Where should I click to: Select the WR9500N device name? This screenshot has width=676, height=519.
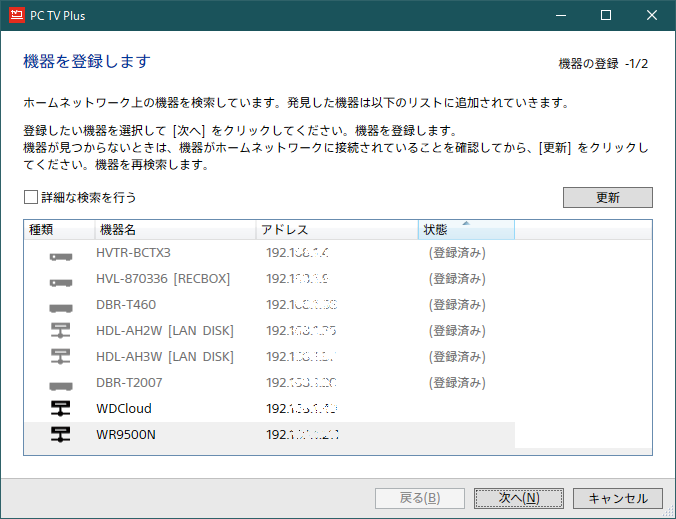[x=125, y=435]
